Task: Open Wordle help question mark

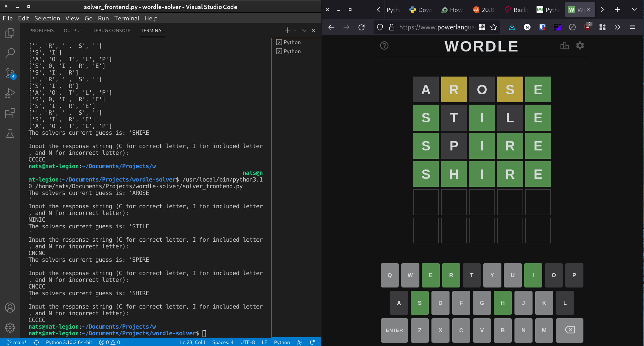Action: [384, 46]
